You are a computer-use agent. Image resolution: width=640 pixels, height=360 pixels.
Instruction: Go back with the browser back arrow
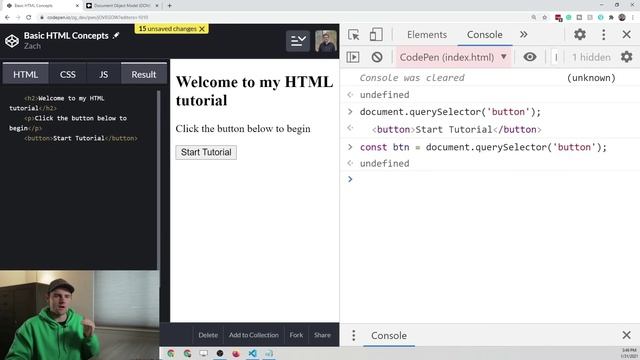click(7, 18)
